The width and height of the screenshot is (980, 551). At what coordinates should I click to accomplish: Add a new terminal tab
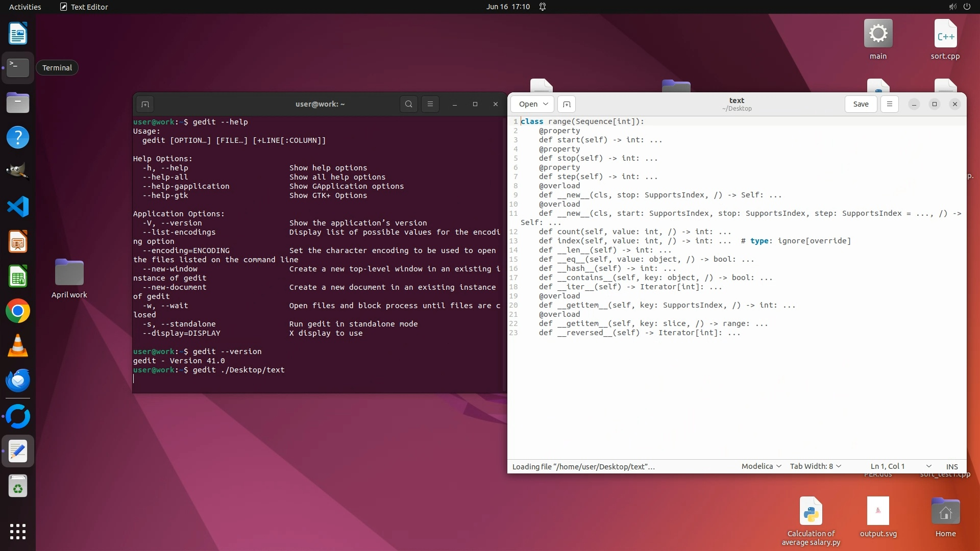(x=145, y=105)
